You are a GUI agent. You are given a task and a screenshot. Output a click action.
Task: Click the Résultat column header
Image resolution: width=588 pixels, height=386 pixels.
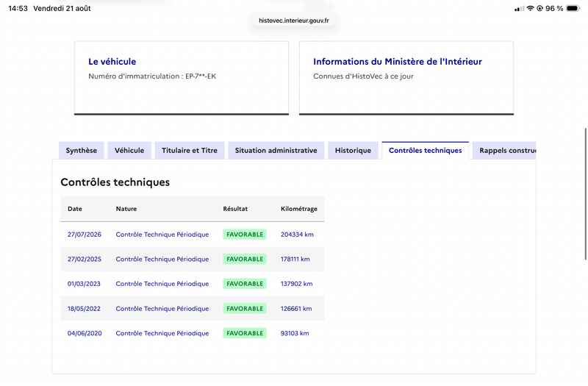click(x=235, y=209)
